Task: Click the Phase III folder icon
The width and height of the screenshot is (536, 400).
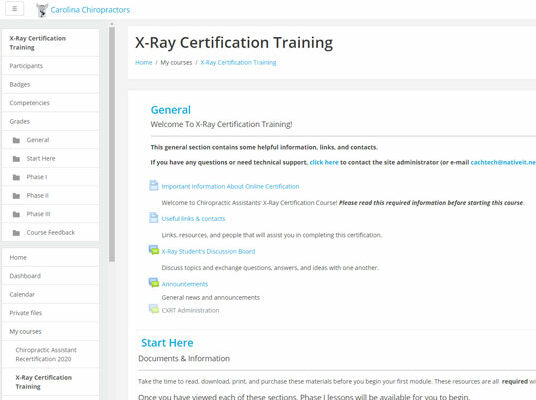Action: click(16, 214)
